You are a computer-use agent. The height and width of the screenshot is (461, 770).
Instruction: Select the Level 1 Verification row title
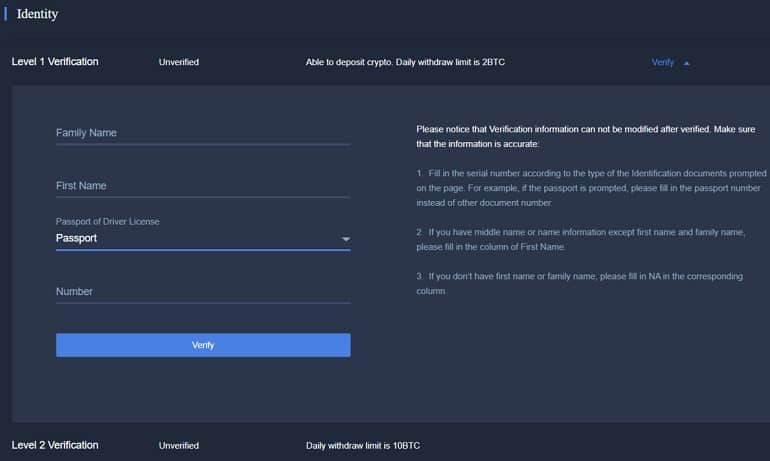click(x=55, y=62)
